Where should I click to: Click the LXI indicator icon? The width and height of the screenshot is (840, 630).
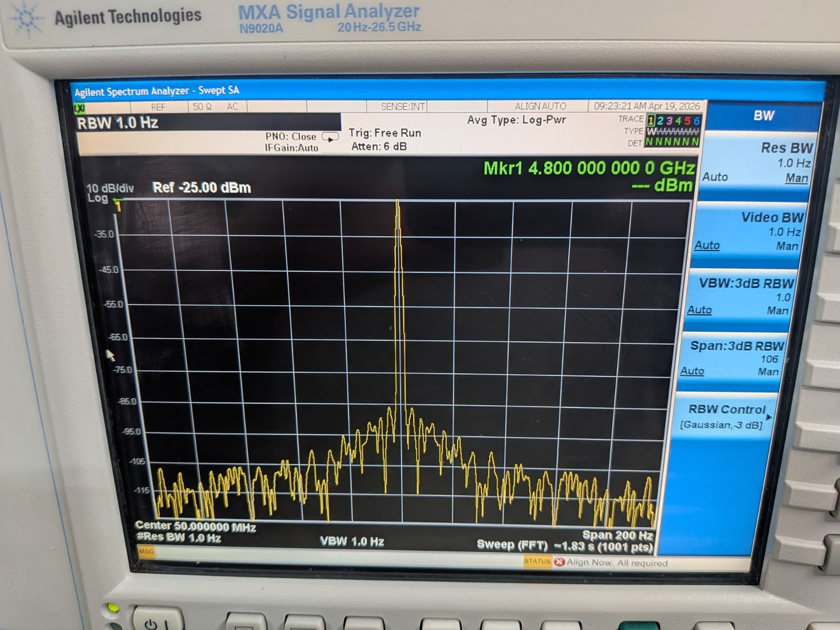click(80, 108)
